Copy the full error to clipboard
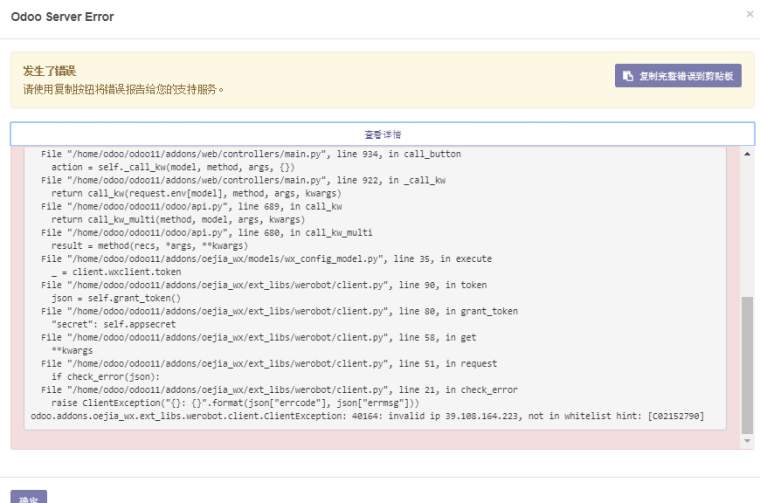The height and width of the screenshot is (503, 760). 678,76
